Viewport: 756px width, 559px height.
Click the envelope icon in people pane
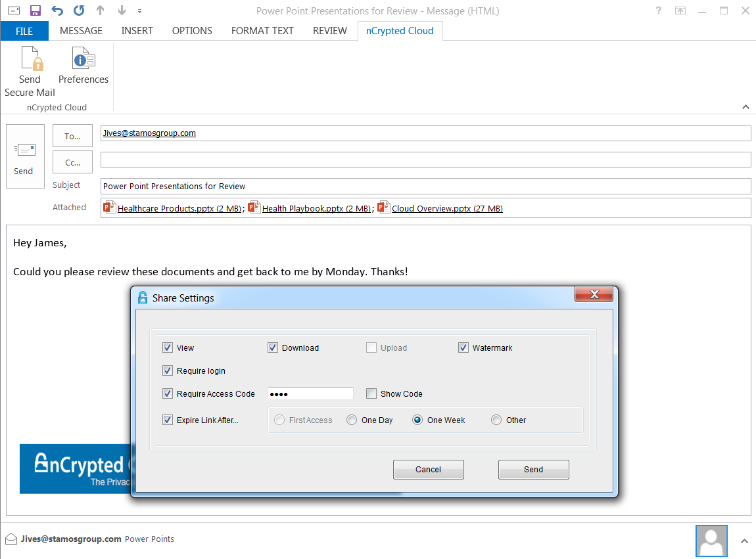coord(11,539)
